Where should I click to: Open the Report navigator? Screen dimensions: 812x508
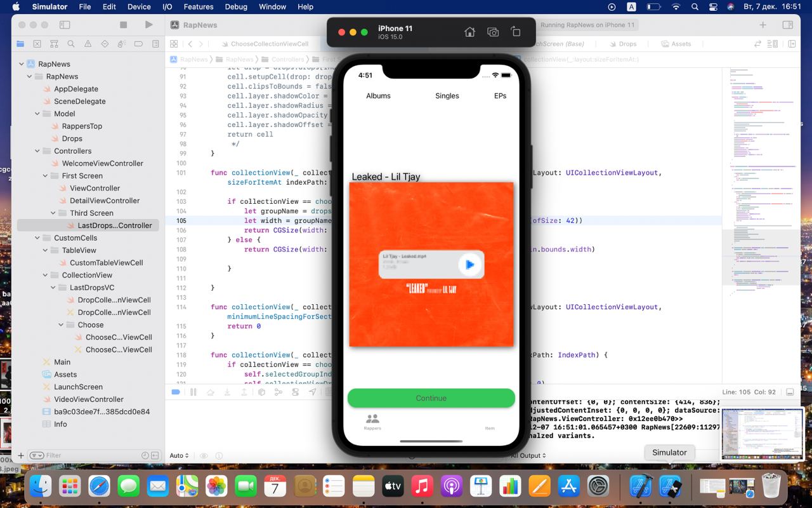[x=155, y=44]
